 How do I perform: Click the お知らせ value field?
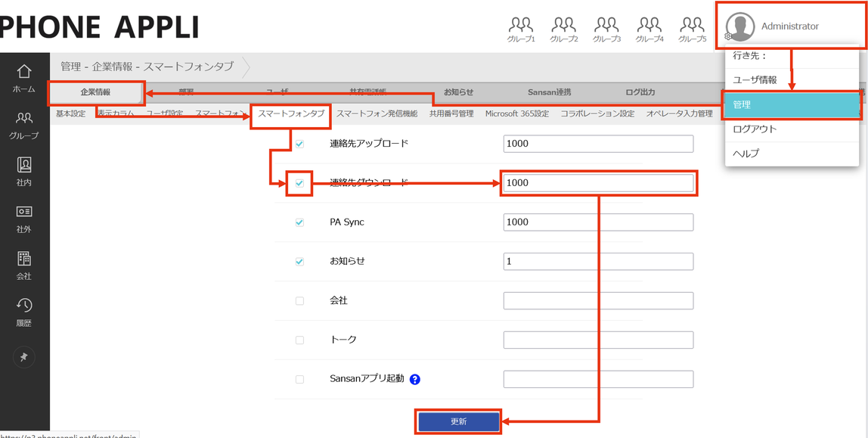click(x=598, y=261)
